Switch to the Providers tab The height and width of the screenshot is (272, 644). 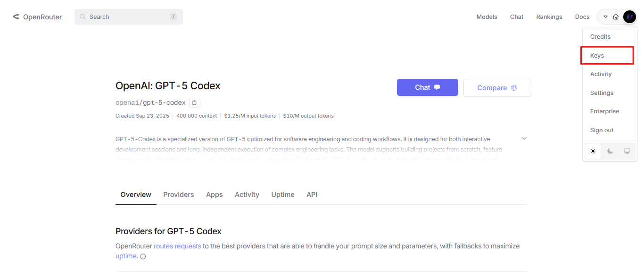[179, 195]
